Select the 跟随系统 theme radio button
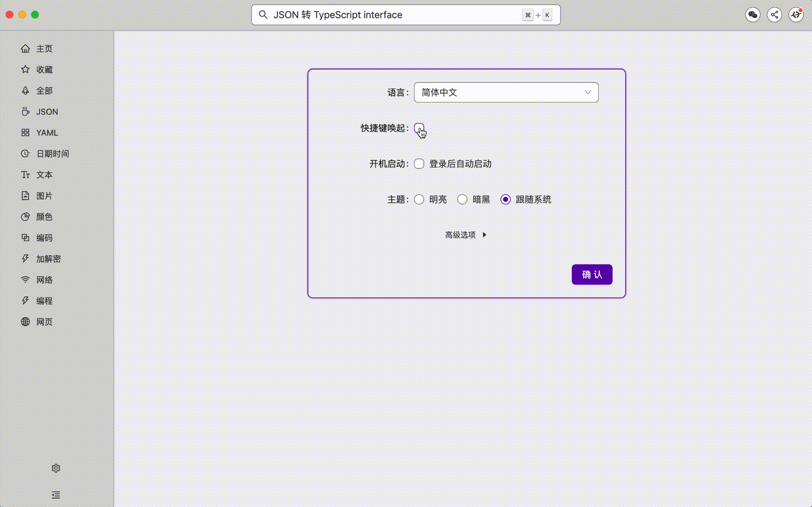This screenshot has height=507, width=812. pyautogui.click(x=505, y=199)
